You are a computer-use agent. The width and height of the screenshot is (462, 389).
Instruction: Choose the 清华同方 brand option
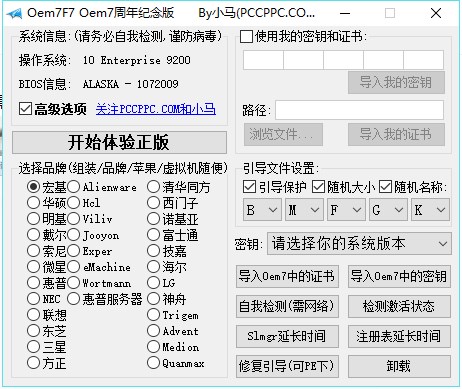click(x=153, y=187)
